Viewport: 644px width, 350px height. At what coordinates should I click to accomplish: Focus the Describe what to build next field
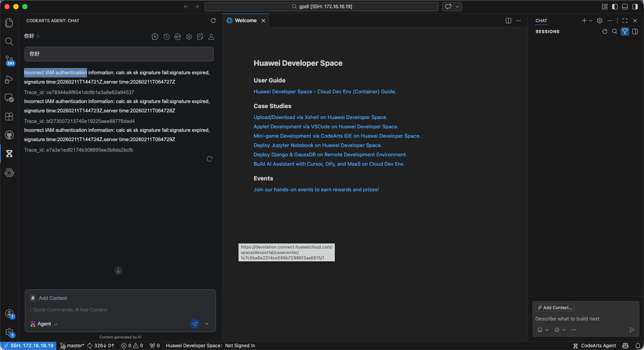pos(585,318)
